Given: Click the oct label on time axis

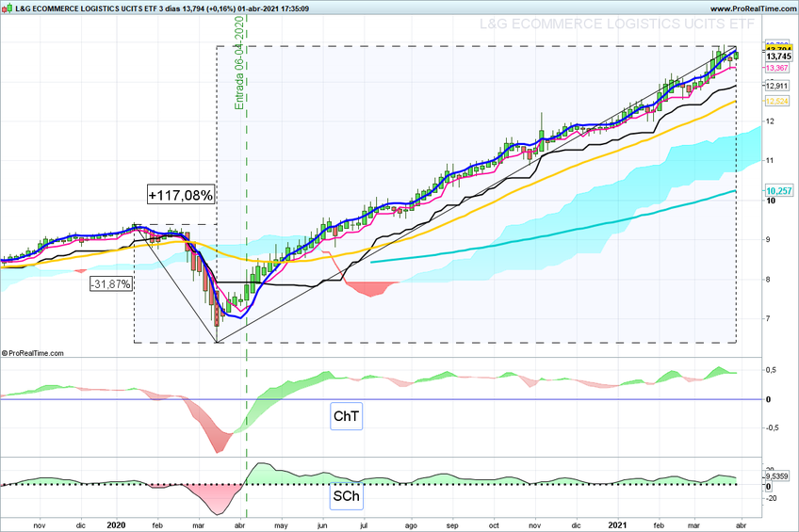Looking at the screenshot, I should [x=494, y=526].
